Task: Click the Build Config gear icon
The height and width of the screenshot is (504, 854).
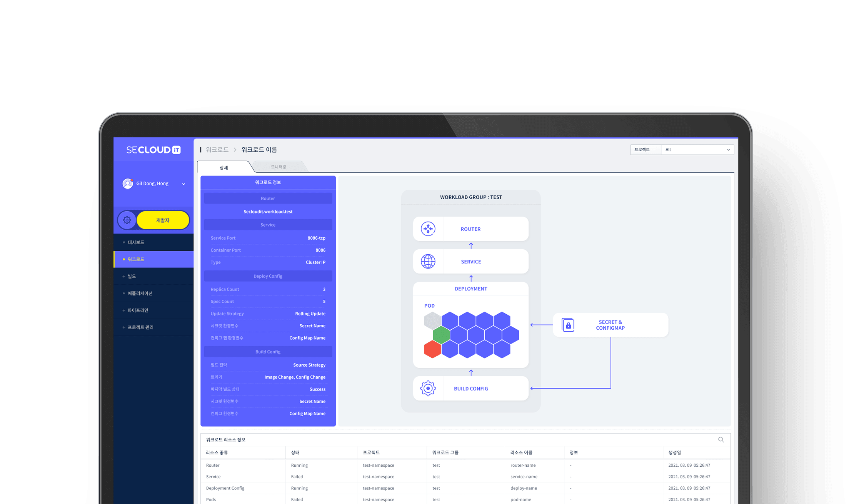Action: pyautogui.click(x=428, y=389)
